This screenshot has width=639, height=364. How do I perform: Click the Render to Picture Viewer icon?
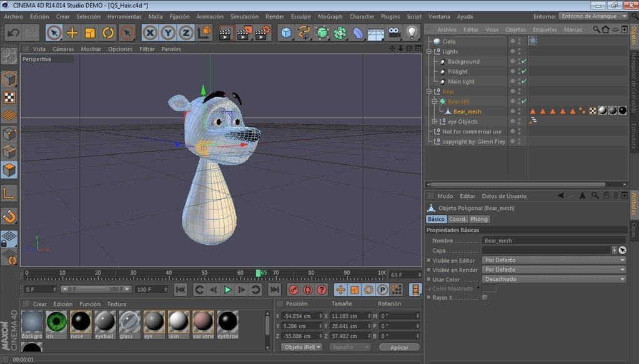pyautogui.click(x=245, y=32)
